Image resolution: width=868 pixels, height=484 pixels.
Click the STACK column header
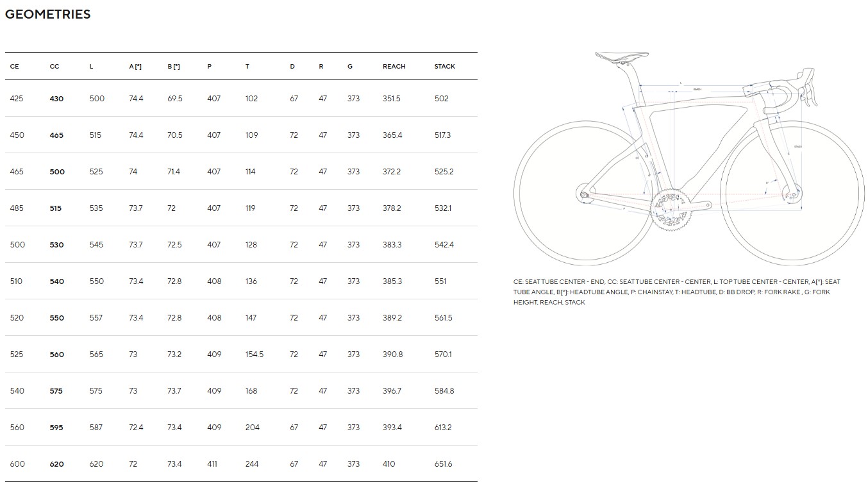pyautogui.click(x=444, y=67)
